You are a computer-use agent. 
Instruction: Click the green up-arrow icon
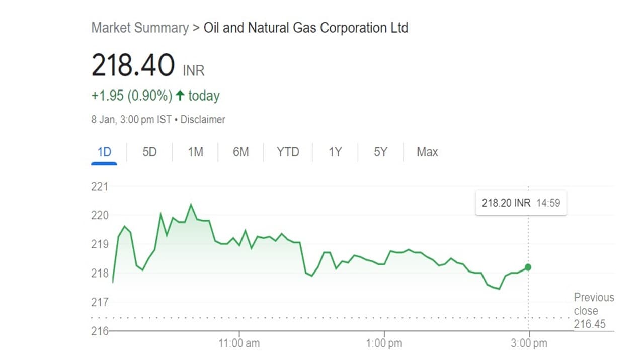click(x=180, y=95)
